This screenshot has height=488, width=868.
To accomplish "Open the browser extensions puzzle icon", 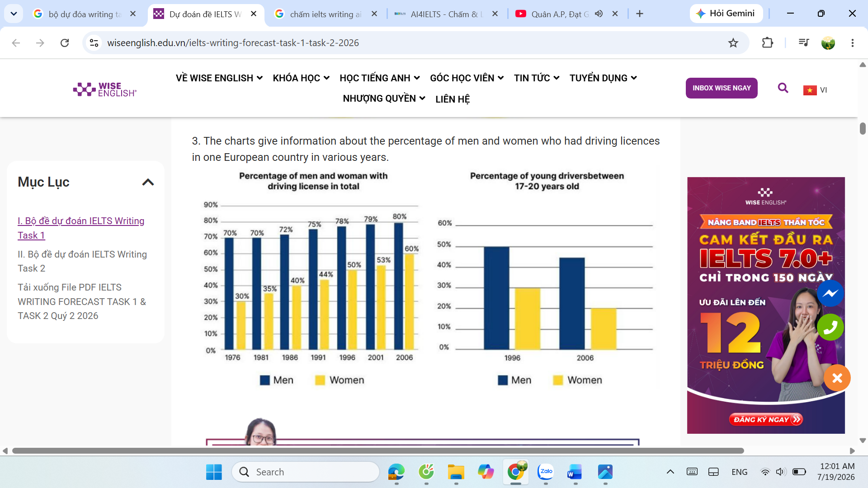I will point(767,43).
